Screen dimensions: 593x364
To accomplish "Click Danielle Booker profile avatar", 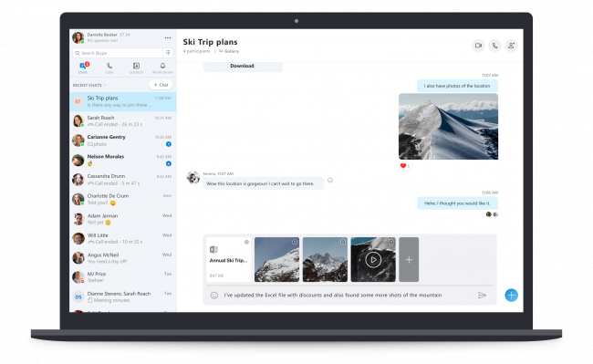I will point(78,37).
